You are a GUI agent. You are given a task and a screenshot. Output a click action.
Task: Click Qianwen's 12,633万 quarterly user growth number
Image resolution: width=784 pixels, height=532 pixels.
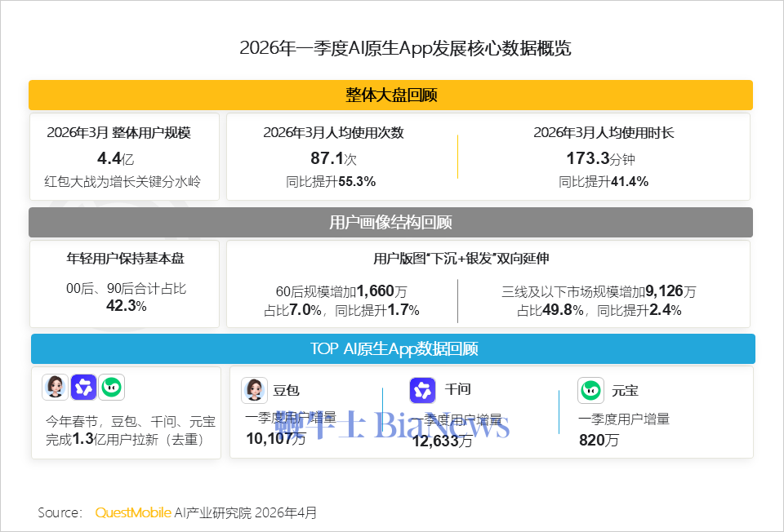point(442,441)
